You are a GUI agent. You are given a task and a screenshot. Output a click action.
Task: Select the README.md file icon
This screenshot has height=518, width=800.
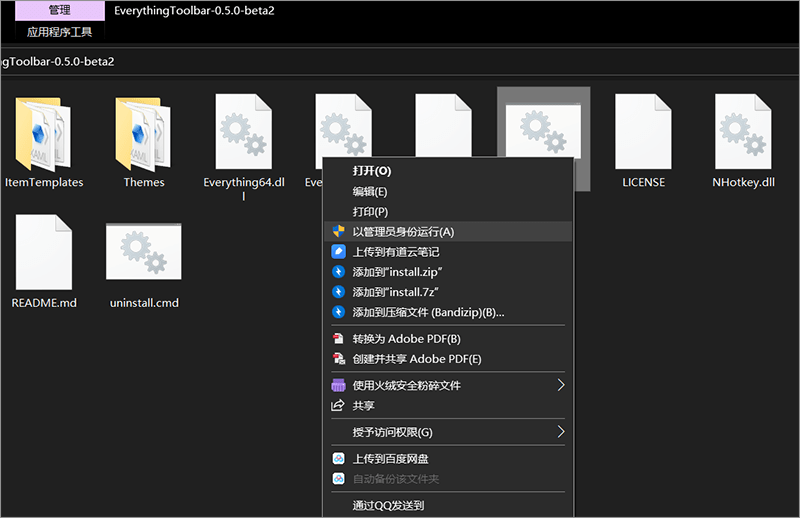[x=44, y=254]
